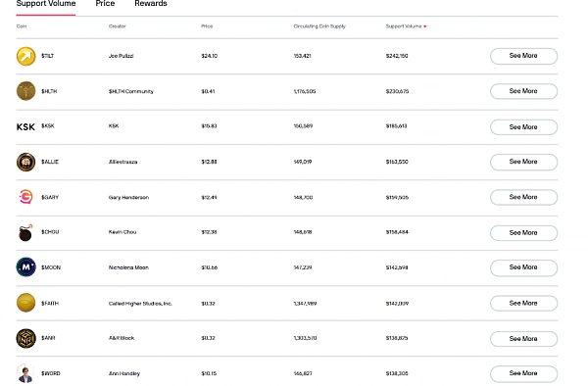The width and height of the screenshot is (588, 386).
Task: Click the $FAITH gold coin icon
Action: [25, 303]
